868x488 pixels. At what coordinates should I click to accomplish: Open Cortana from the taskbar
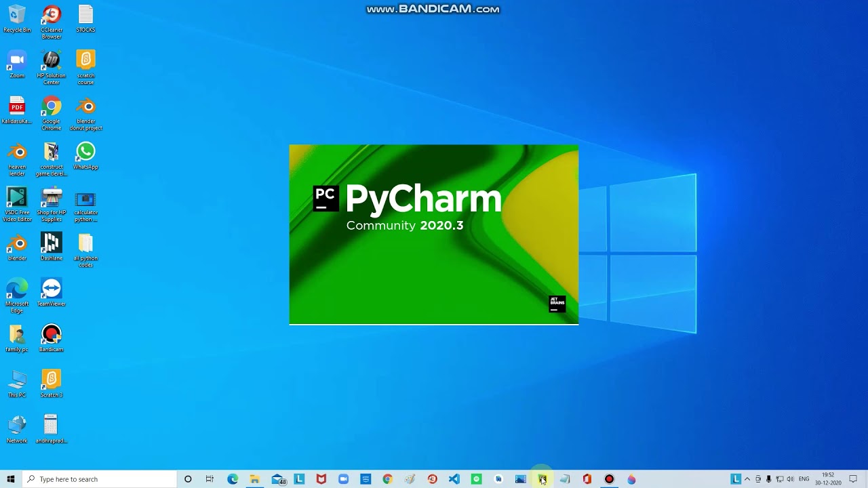pyautogui.click(x=188, y=479)
